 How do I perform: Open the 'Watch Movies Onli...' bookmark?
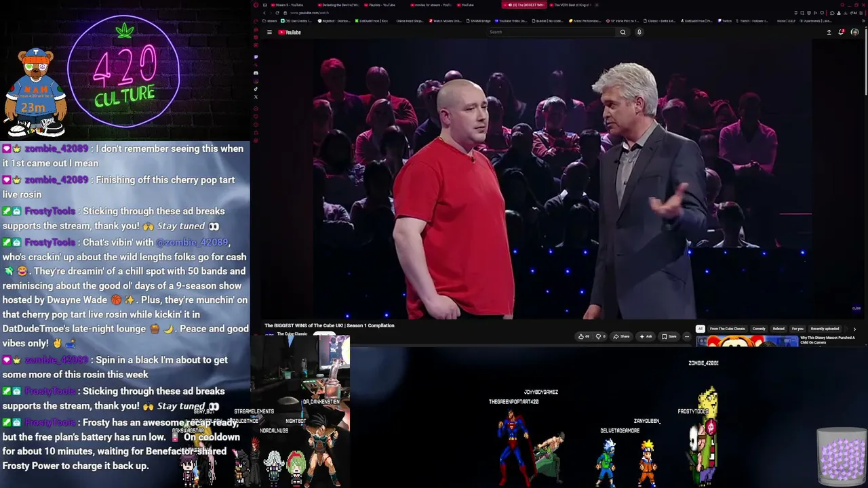(446, 21)
